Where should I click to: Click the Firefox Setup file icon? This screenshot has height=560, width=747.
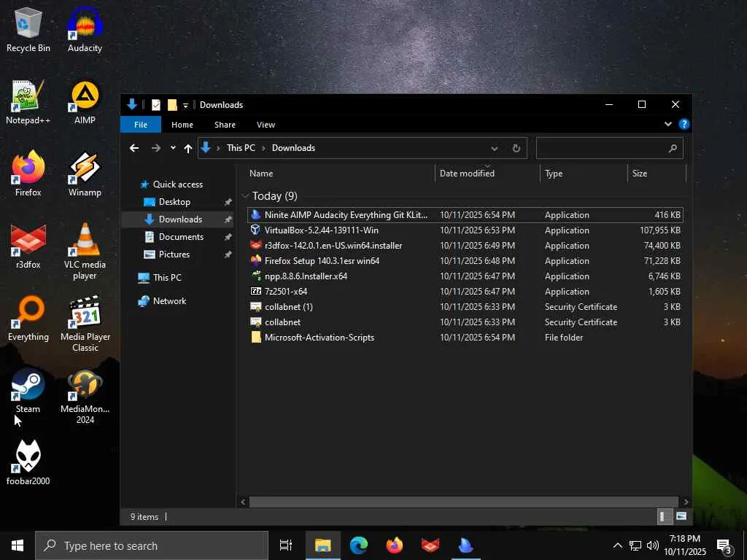coord(256,260)
